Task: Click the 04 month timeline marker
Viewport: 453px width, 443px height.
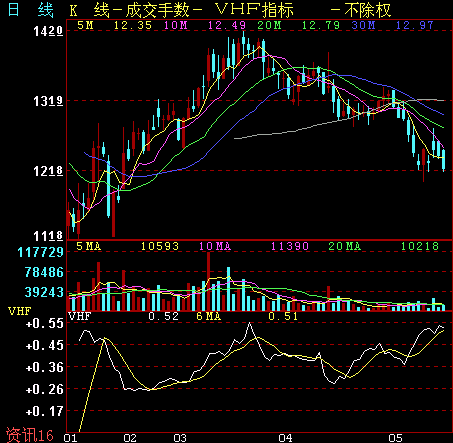Action: pos(286,438)
